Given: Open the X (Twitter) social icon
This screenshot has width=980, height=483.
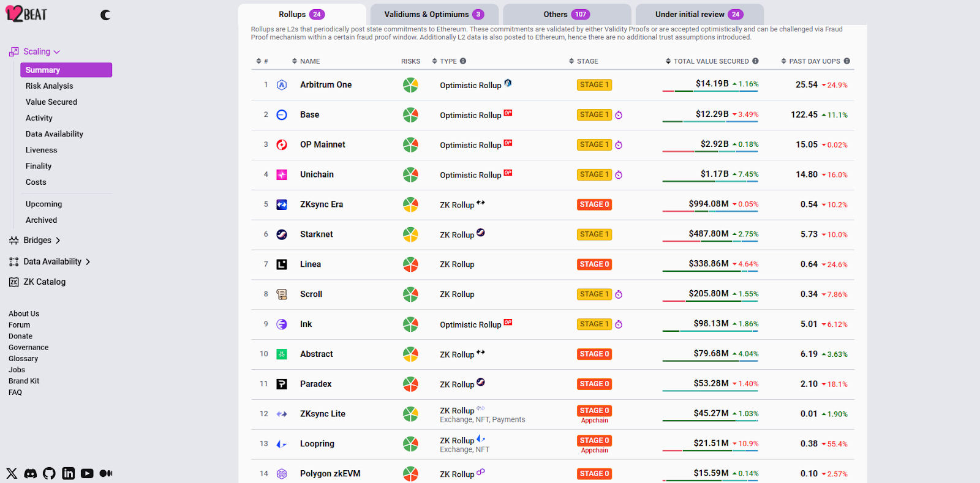Looking at the screenshot, I should point(12,473).
